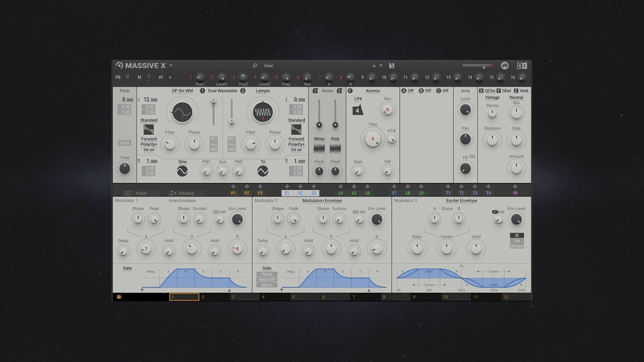The width and height of the screenshot is (644, 362).
Task: Click the X effect slot badge
Action: 481,91
